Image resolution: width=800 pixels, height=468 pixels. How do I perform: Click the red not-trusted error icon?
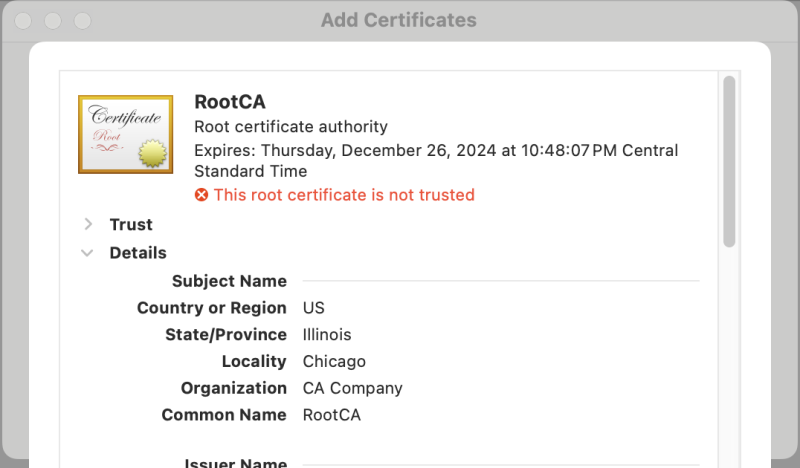[x=201, y=195]
